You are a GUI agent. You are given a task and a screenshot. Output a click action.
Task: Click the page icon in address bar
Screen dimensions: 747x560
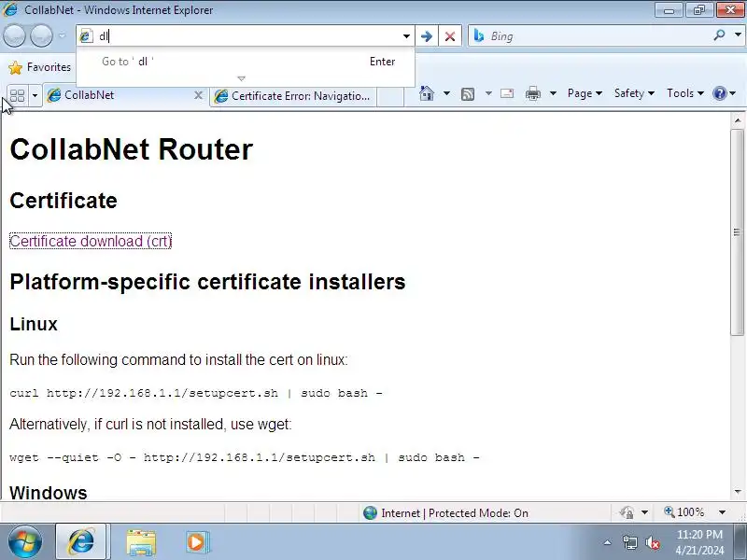86,36
